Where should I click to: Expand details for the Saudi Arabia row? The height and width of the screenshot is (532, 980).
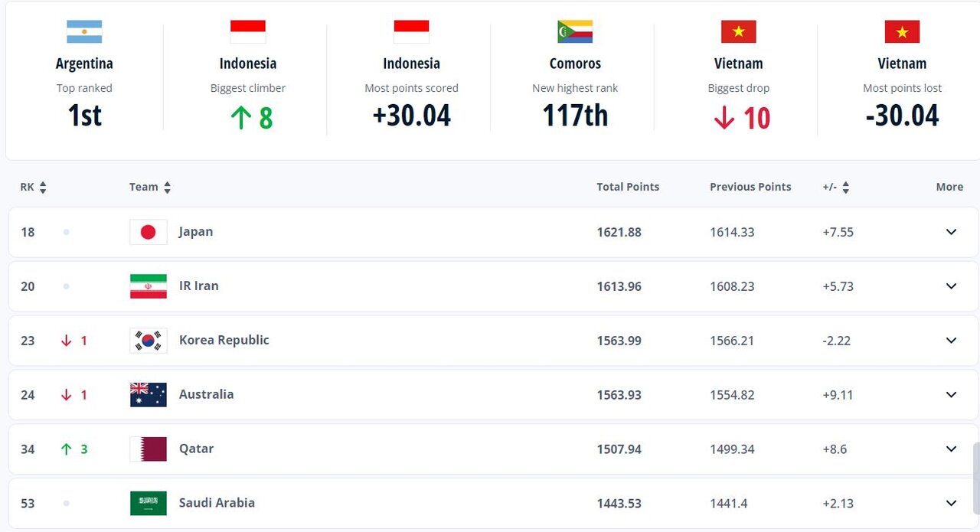point(951,503)
